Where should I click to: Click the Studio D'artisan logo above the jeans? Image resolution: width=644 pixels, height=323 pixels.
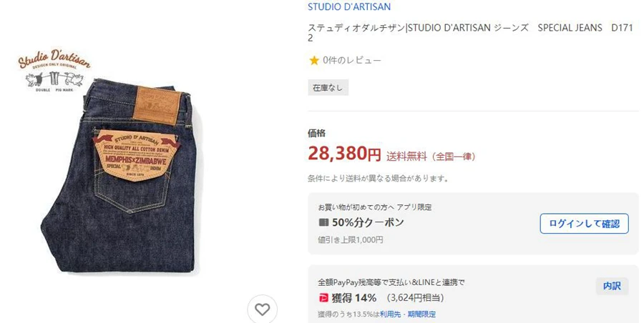pyautogui.click(x=54, y=70)
